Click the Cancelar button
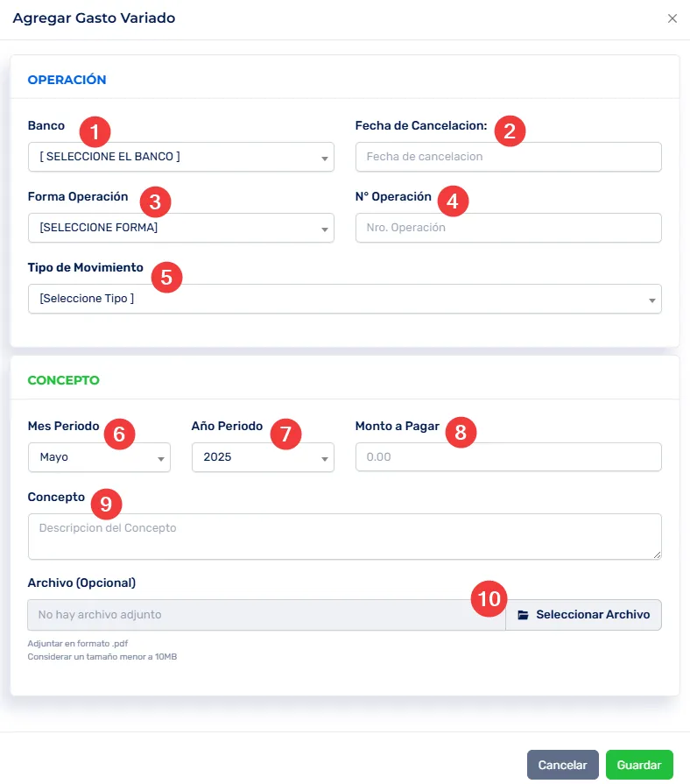 (x=563, y=765)
